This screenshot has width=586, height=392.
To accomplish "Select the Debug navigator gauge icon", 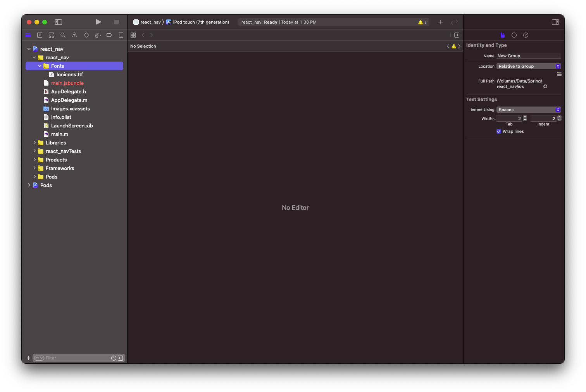I will [x=98, y=35].
